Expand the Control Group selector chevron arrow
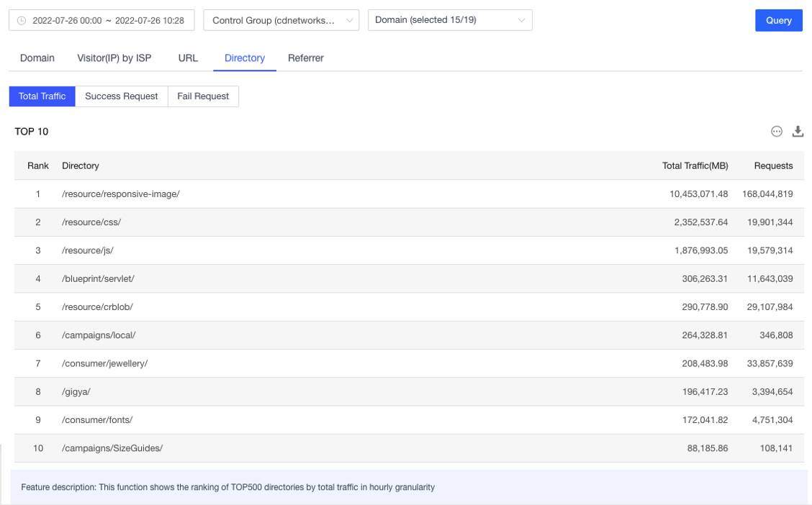812x505 pixels. point(351,19)
